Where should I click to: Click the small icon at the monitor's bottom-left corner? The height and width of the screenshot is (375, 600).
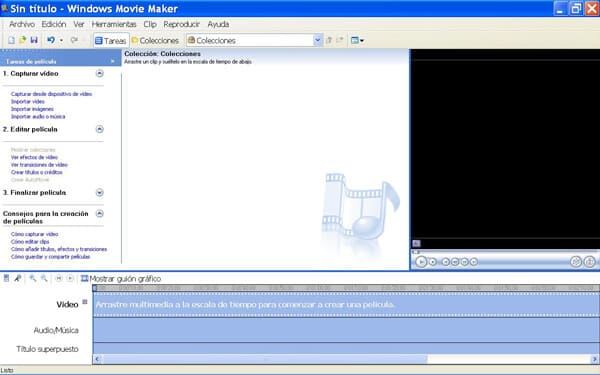(416, 243)
